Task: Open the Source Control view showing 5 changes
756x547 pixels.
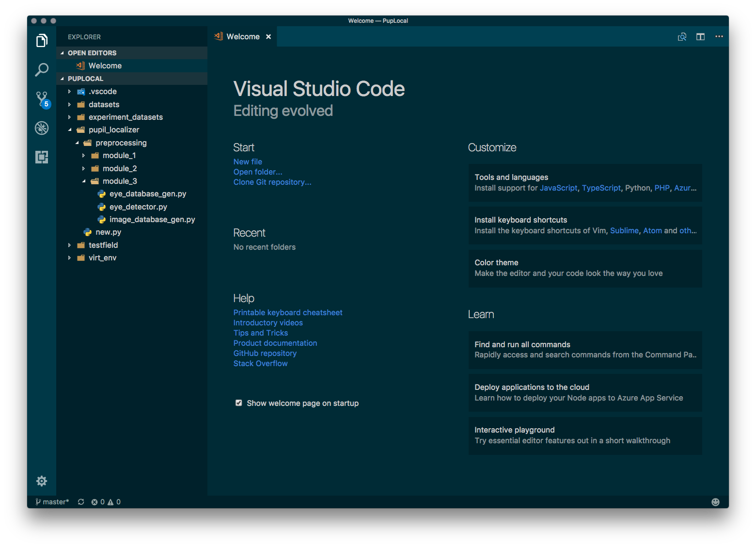Action: (x=42, y=99)
